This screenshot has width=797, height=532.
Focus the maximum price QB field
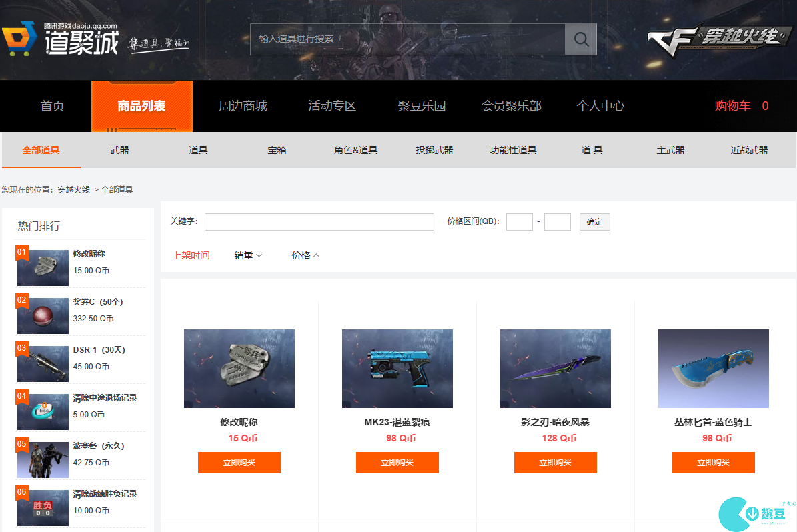(x=558, y=221)
